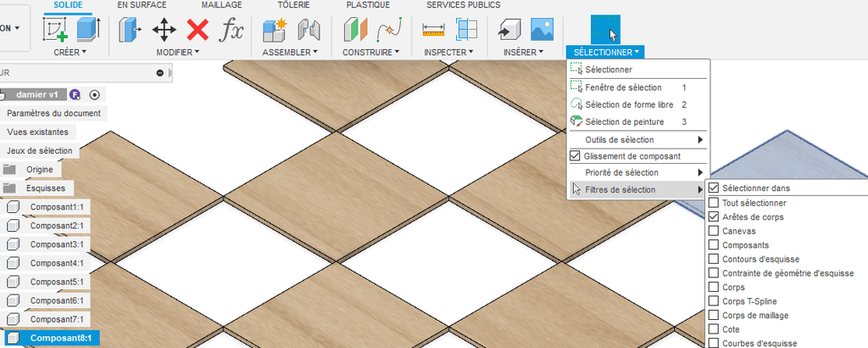Switch to the SERVICES PUBLICS tab
Viewport: 868px width, 348px height.
[464, 5]
